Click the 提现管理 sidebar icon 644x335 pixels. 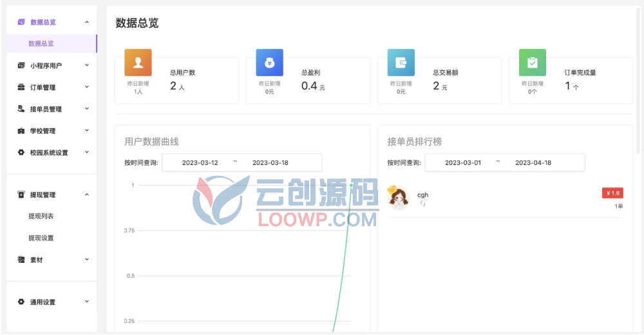point(21,195)
